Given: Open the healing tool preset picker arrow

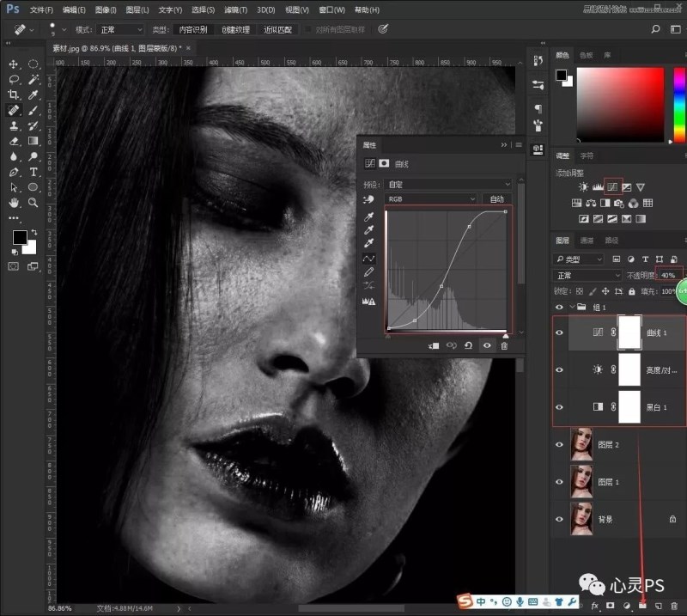Looking at the screenshot, I should pos(32,30).
